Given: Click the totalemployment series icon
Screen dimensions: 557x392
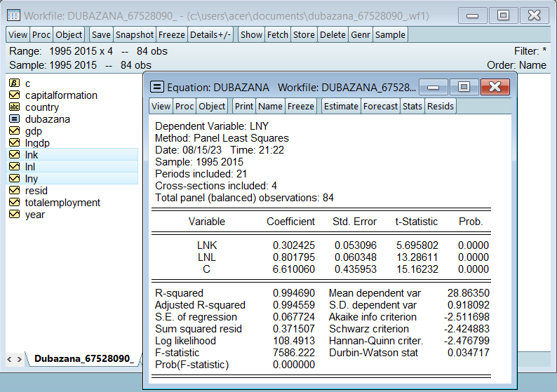Looking at the screenshot, I should pos(13,203).
